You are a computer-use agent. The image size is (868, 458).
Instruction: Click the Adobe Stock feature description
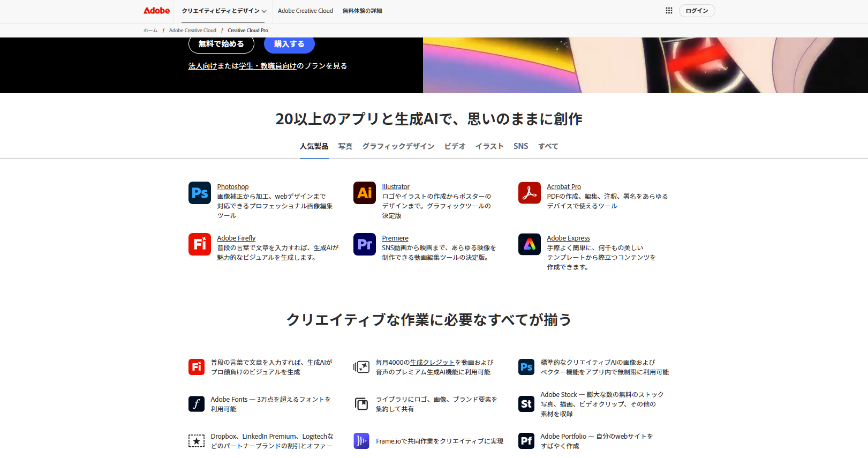[602, 404]
